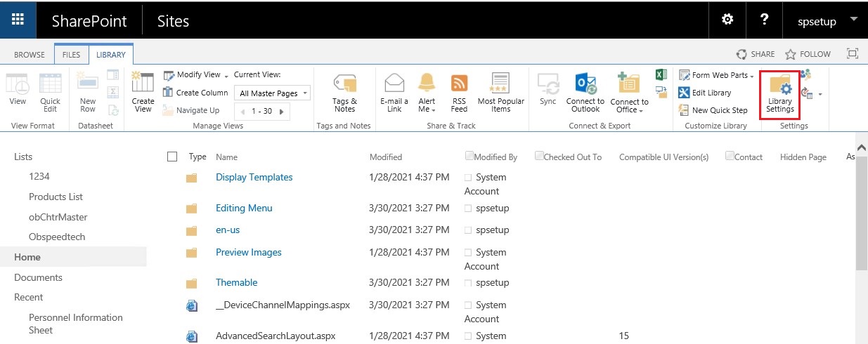
Task: Tick the Contact header checkbox
Action: (x=730, y=155)
